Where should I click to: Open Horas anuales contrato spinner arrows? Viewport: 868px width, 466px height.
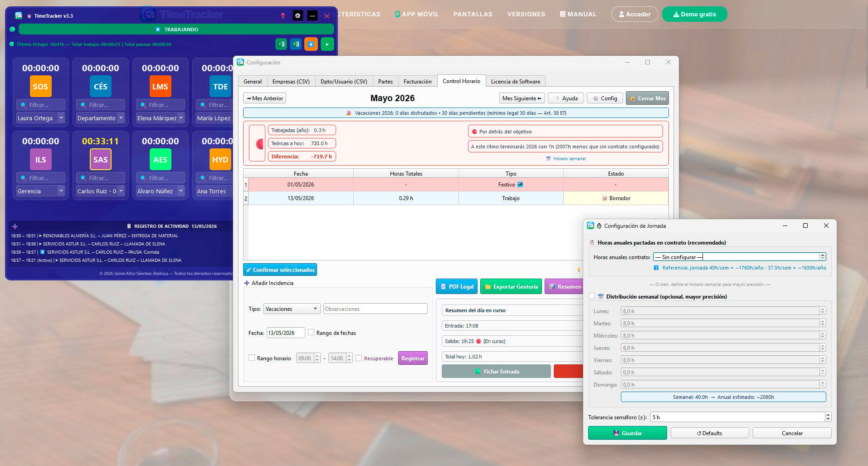point(823,257)
